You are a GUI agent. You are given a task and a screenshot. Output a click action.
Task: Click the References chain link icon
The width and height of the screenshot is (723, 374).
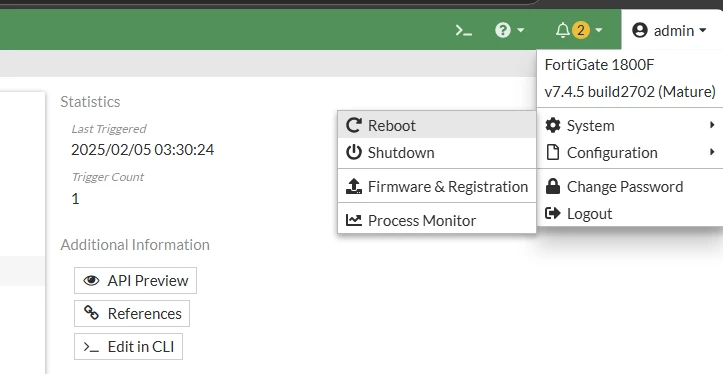91,313
